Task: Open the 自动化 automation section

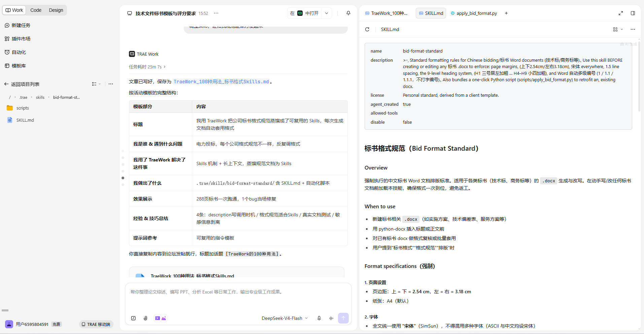Action: (15, 52)
